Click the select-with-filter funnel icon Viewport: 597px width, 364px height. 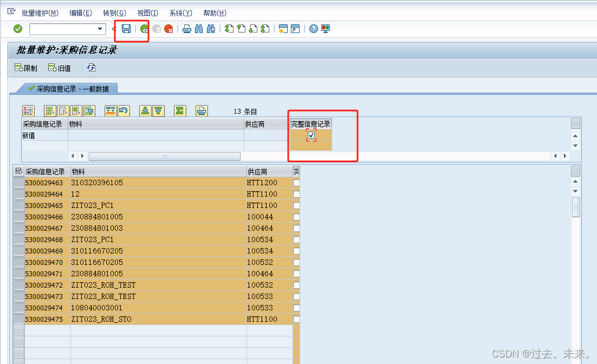(x=89, y=111)
